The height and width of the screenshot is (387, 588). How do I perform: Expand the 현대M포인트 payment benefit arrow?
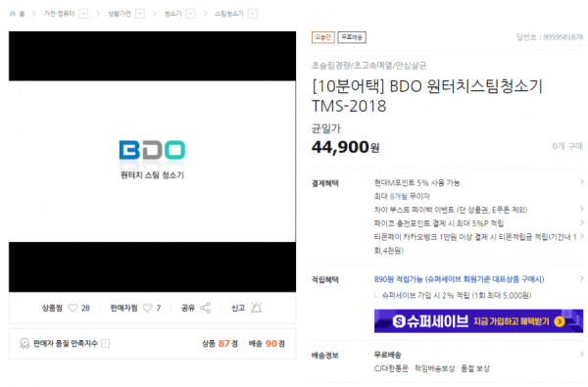(x=581, y=182)
